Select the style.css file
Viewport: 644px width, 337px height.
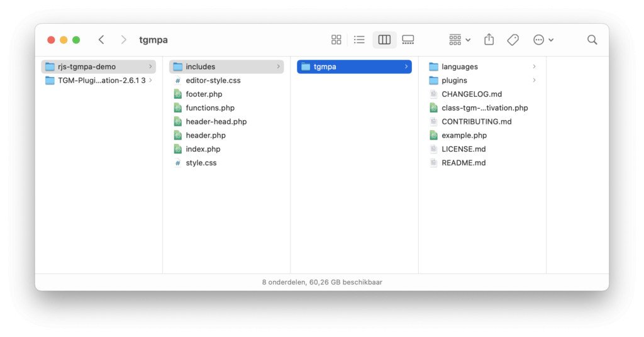pos(201,163)
